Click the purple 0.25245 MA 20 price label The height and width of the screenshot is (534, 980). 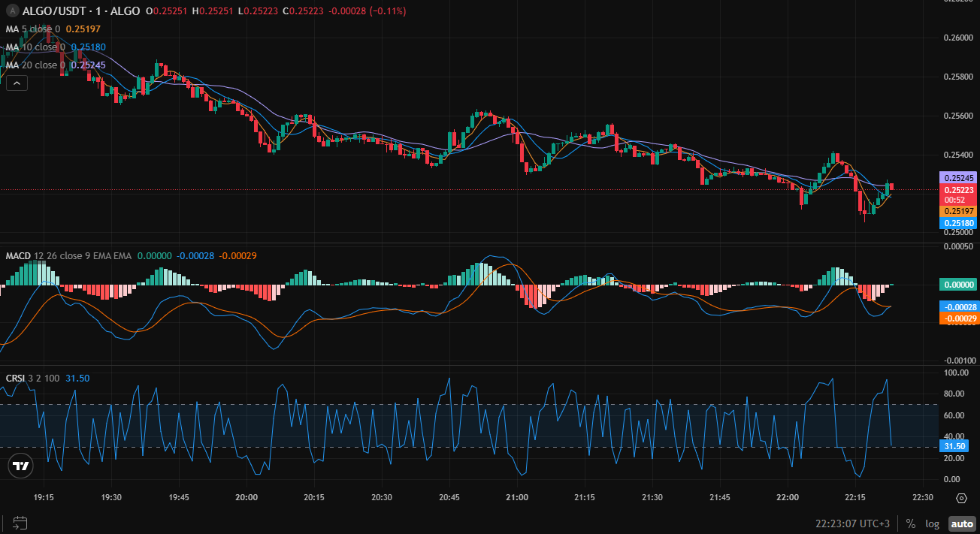pos(959,178)
